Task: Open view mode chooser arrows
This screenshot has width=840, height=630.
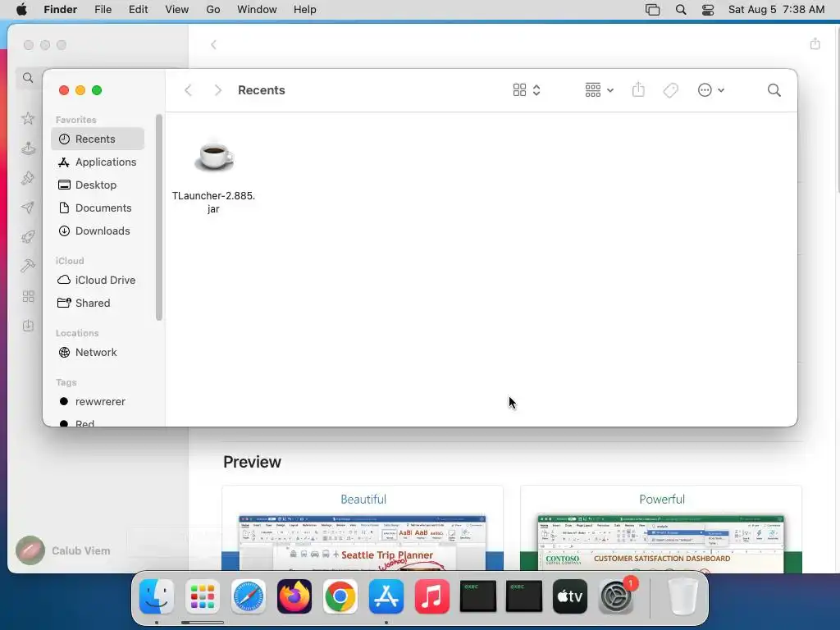Action: pyautogui.click(x=536, y=90)
